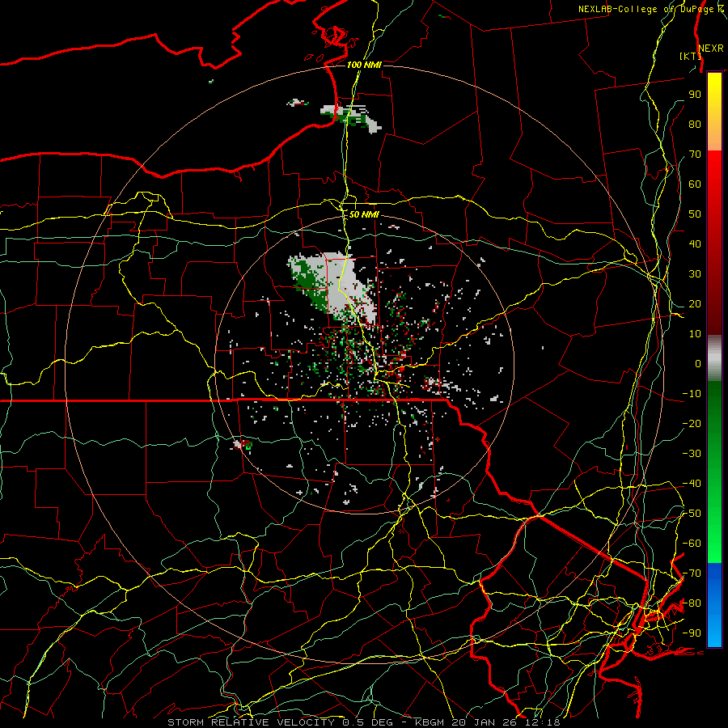Screen dimensions: 728x728
Task: Click the -10 value on velocity scale
Action: coord(692,394)
